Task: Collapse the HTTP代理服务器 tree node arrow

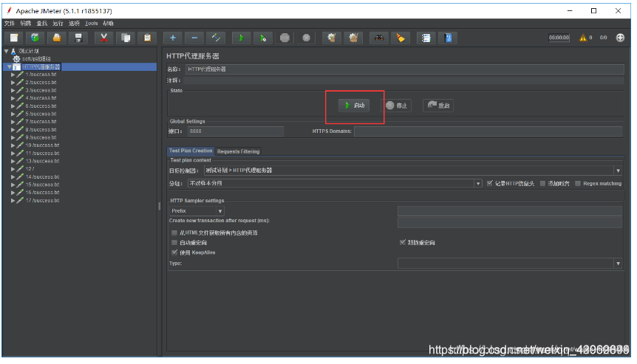Action: 10,67
